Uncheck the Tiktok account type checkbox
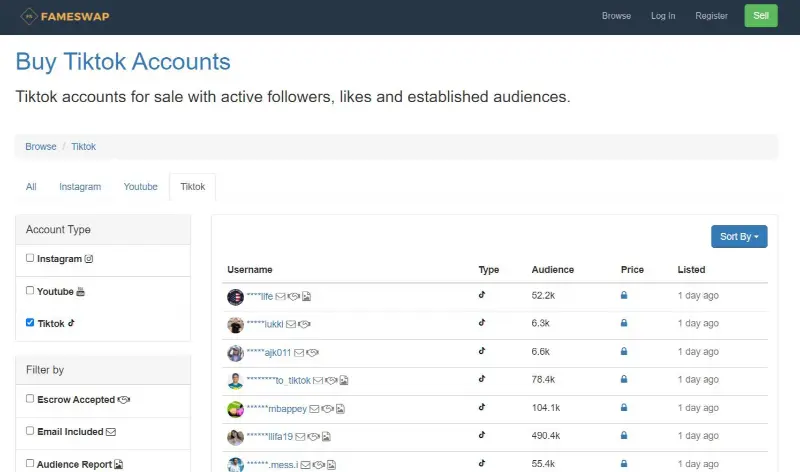Image resolution: width=800 pixels, height=472 pixels. pos(30,323)
